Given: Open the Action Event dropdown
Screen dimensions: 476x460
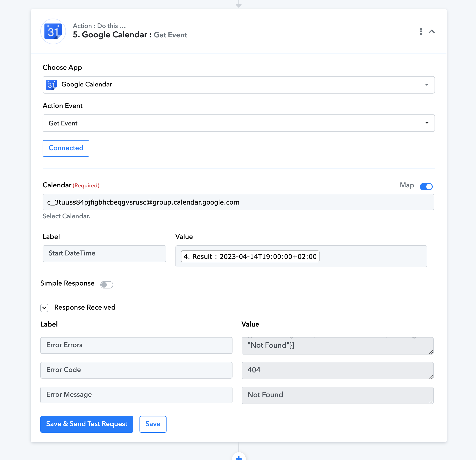Looking at the screenshot, I should 238,123.
